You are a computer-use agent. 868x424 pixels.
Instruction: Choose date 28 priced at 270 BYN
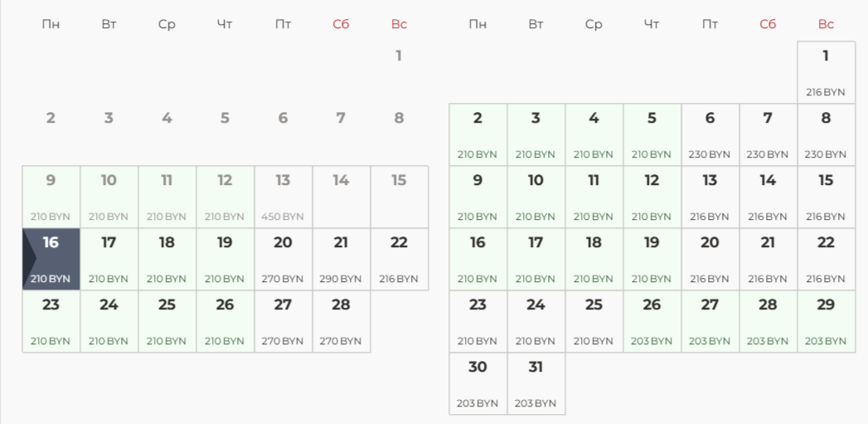342,321
